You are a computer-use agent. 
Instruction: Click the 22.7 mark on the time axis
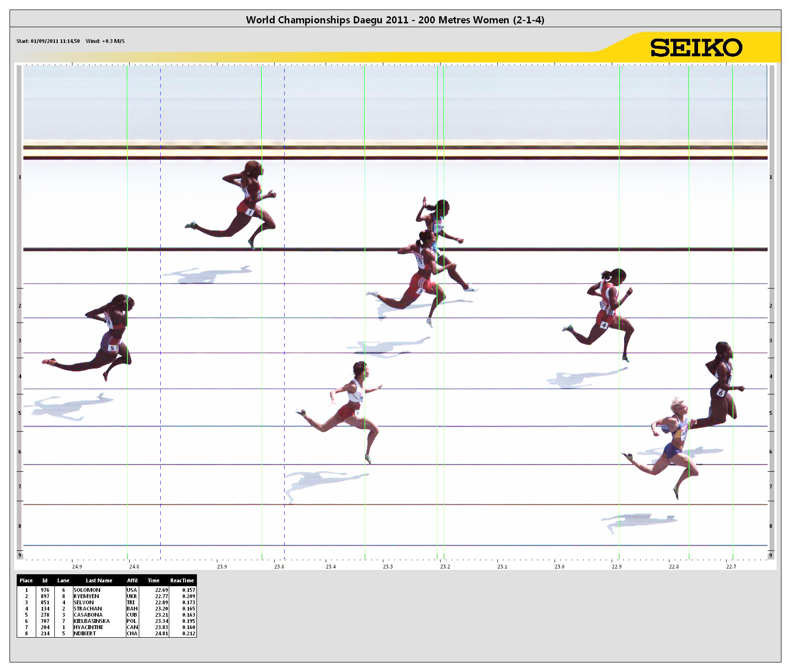click(731, 567)
